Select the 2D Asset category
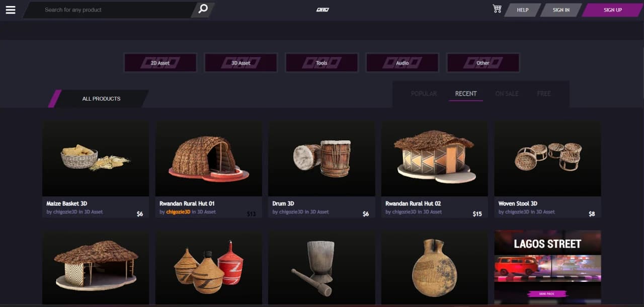Viewport: 644px width, 307px height. pyautogui.click(x=160, y=63)
